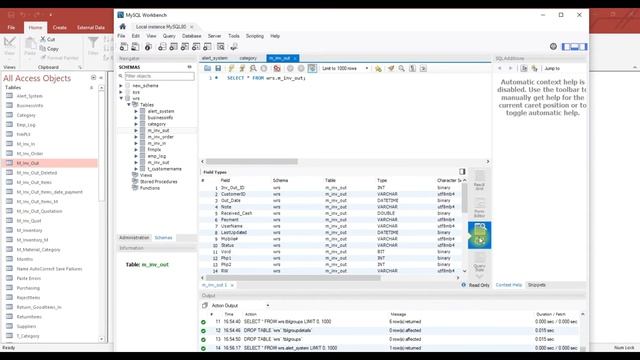The image size is (640, 360).
Task: Switch to the category query tab
Action: (x=248, y=58)
